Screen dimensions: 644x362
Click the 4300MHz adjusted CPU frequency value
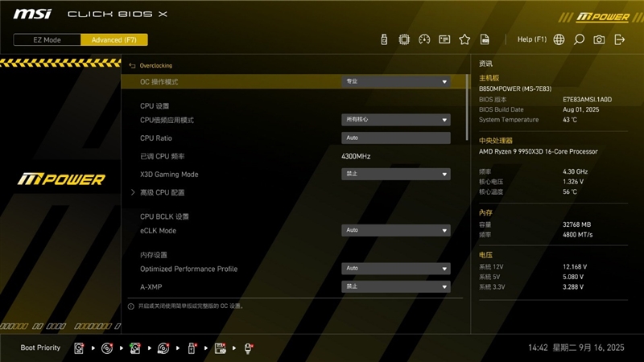tap(356, 156)
